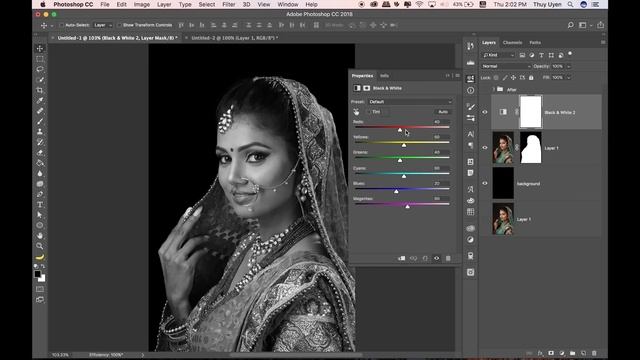Reset adjustment defaults in Properties panel
The height and width of the screenshot is (360, 640).
click(425, 258)
